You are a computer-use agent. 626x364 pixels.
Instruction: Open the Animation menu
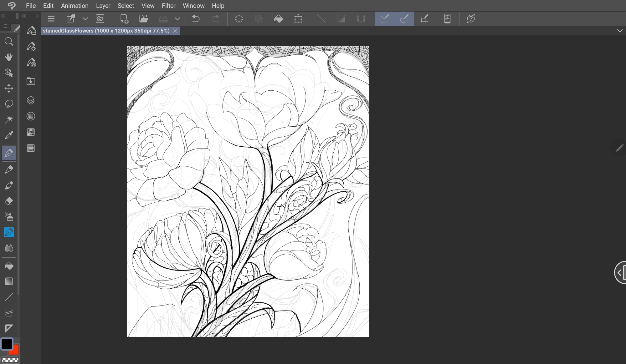click(x=74, y=6)
